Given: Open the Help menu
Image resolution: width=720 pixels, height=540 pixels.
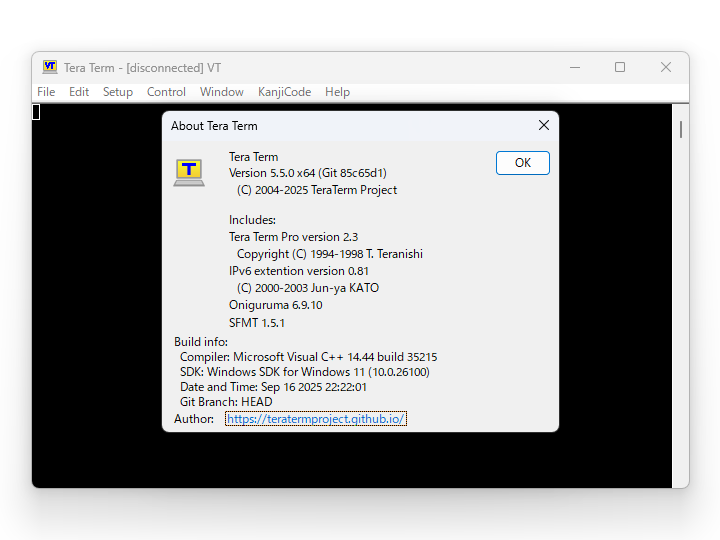Looking at the screenshot, I should tap(338, 92).
